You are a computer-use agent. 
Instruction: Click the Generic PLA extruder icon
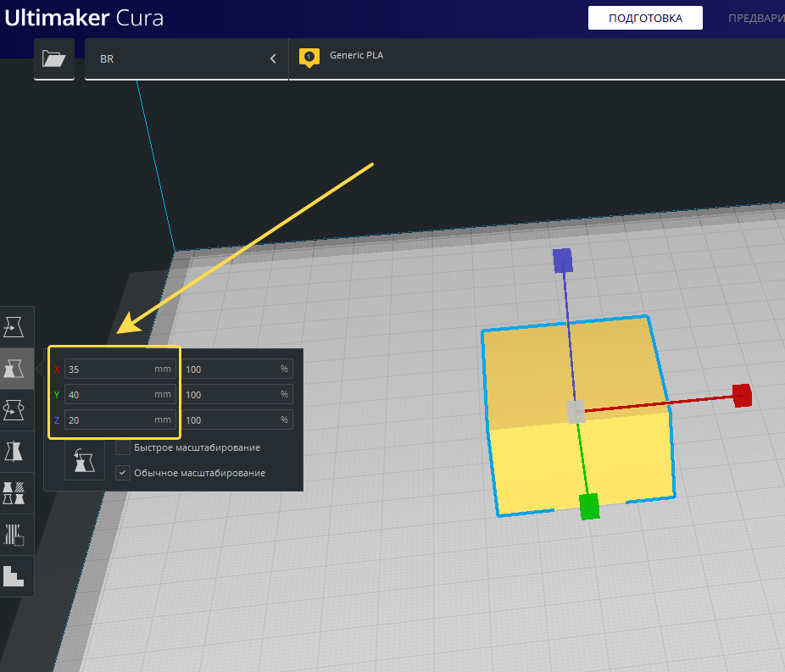coord(309,57)
